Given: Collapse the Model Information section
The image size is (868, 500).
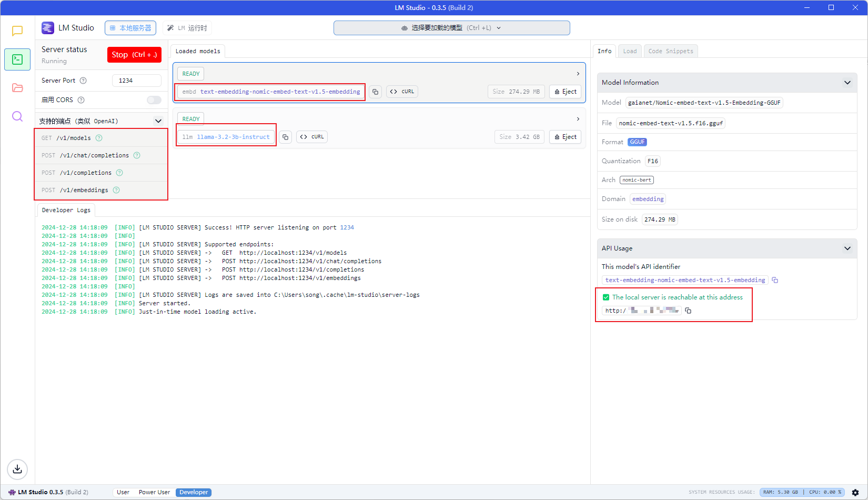Looking at the screenshot, I should [x=847, y=83].
